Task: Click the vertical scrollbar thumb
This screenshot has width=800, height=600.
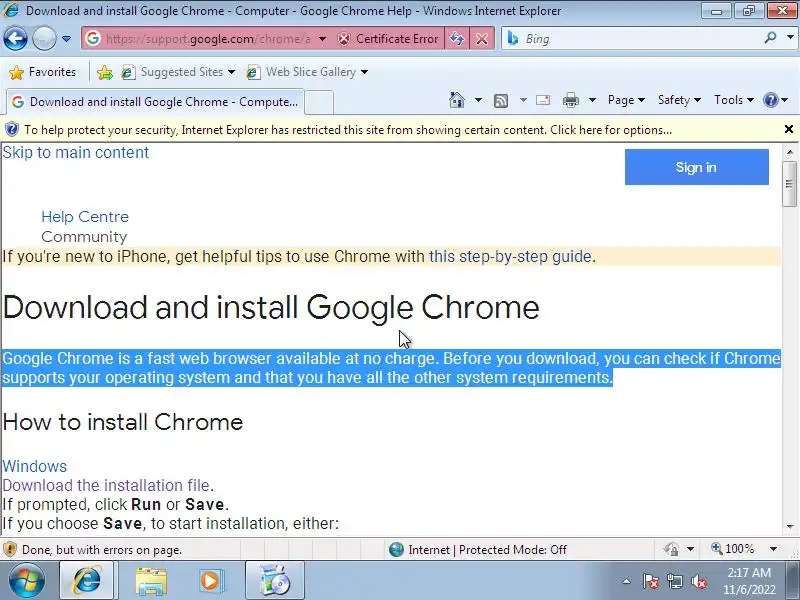Action: tap(790, 184)
